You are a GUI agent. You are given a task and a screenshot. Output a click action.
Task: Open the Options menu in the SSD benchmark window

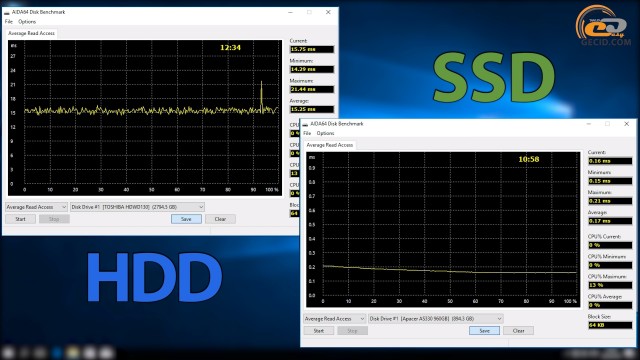325,133
